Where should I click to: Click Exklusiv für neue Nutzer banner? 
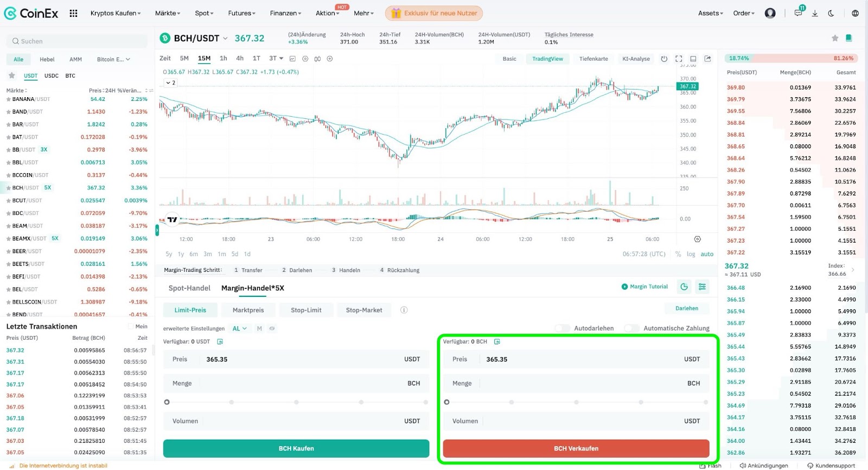(x=434, y=13)
